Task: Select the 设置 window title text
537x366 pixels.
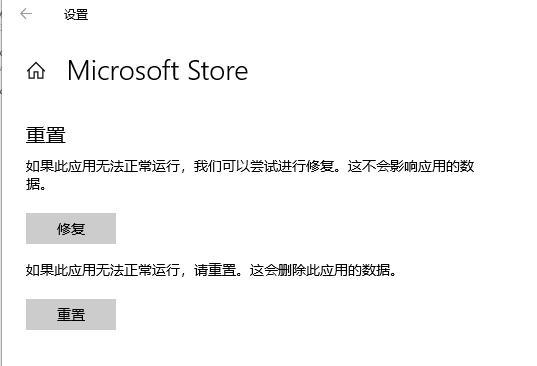Action: click(x=76, y=15)
